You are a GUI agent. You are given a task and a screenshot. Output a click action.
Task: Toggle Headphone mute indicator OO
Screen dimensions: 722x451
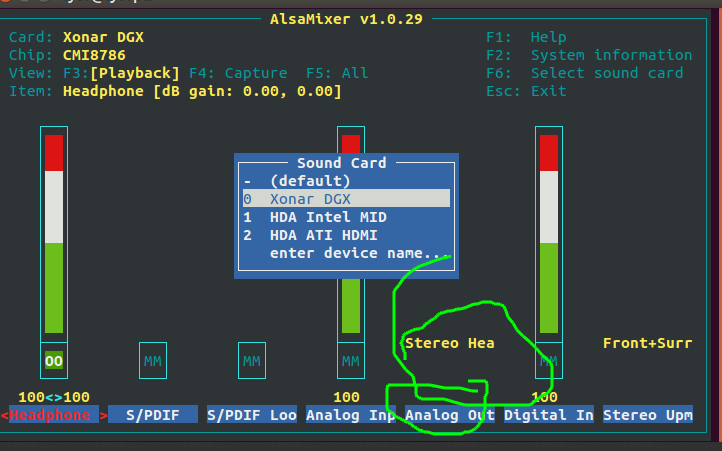54,361
